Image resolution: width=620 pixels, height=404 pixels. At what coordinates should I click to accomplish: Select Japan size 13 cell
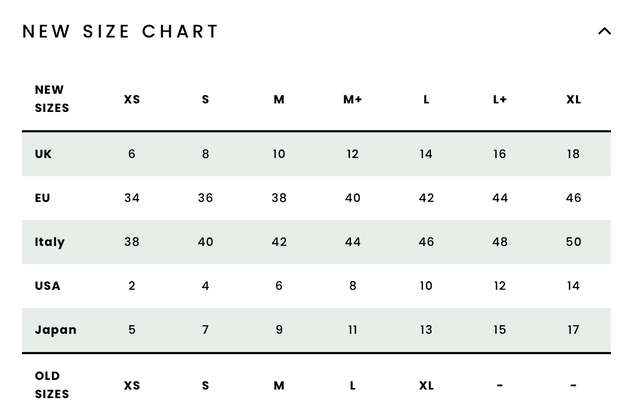[x=426, y=330]
